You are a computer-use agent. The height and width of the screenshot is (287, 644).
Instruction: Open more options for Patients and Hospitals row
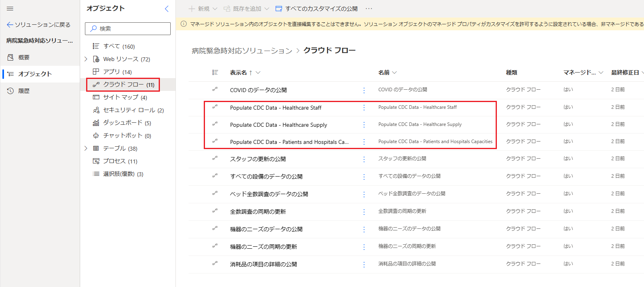coord(364,142)
